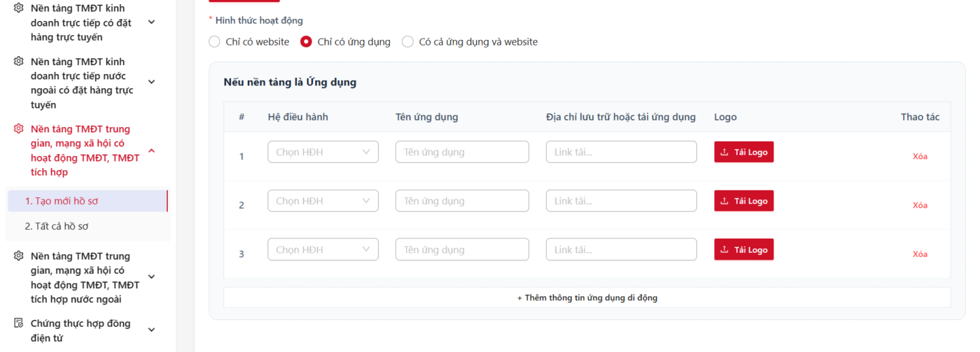The height and width of the screenshot is (352, 980).
Task: Select 'Chỉ có ứng dụng' radio option
Action: tap(306, 42)
